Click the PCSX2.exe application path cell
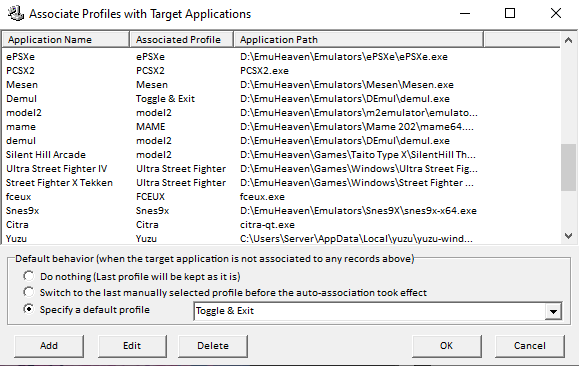Screen dimensions: 579x366 tap(264, 71)
